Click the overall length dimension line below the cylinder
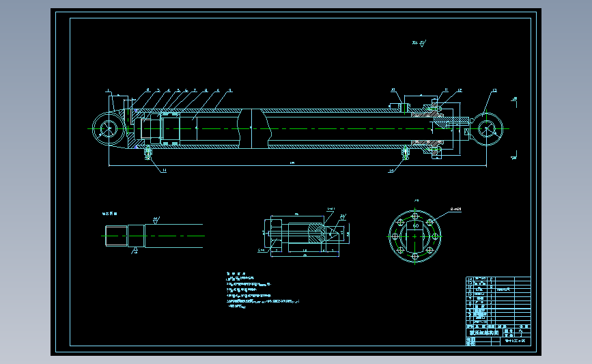Screen dimensions: 592x364 (x=298, y=165)
